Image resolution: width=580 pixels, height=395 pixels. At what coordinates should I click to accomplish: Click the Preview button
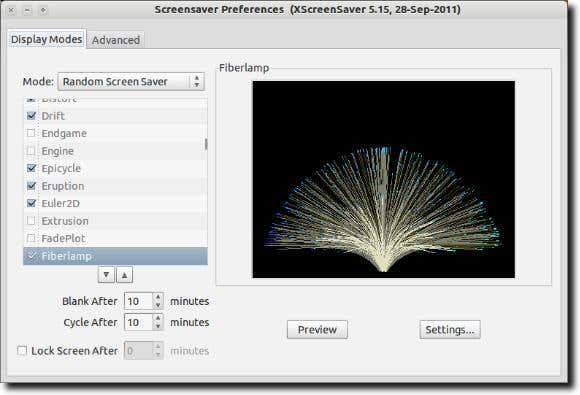tap(317, 330)
